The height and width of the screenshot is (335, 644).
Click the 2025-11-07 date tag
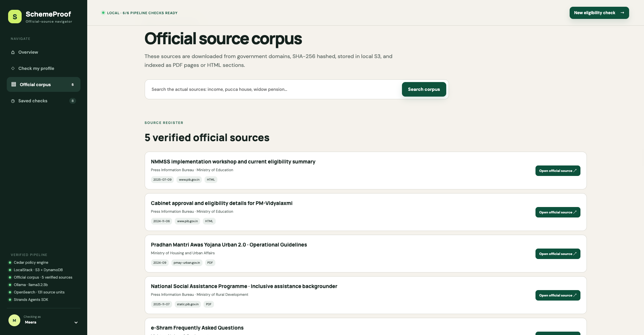[161, 304]
